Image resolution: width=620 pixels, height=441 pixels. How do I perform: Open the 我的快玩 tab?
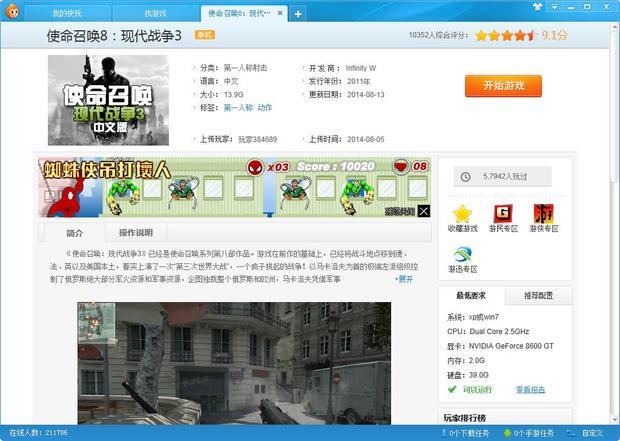tap(67, 13)
